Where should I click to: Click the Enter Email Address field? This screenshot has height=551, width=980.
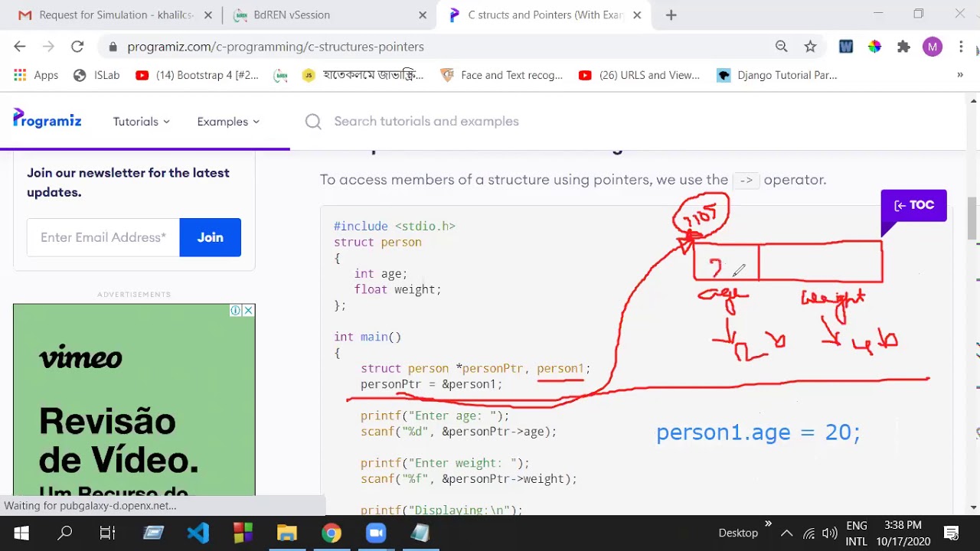click(103, 237)
